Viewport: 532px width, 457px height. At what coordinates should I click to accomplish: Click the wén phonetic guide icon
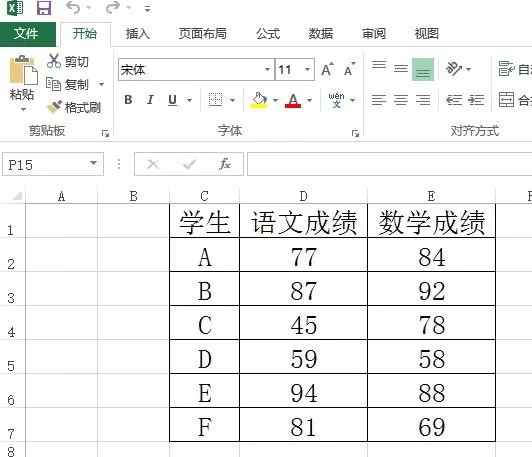pos(336,100)
